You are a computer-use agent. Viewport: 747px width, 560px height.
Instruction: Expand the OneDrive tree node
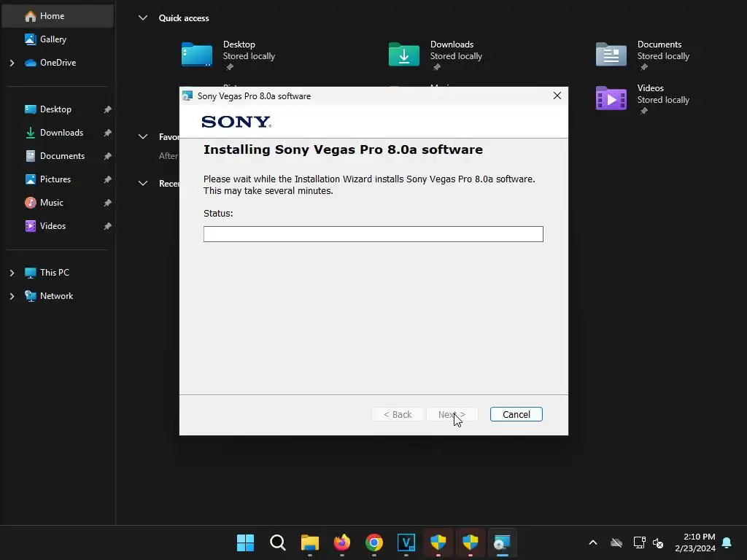click(x=12, y=63)
